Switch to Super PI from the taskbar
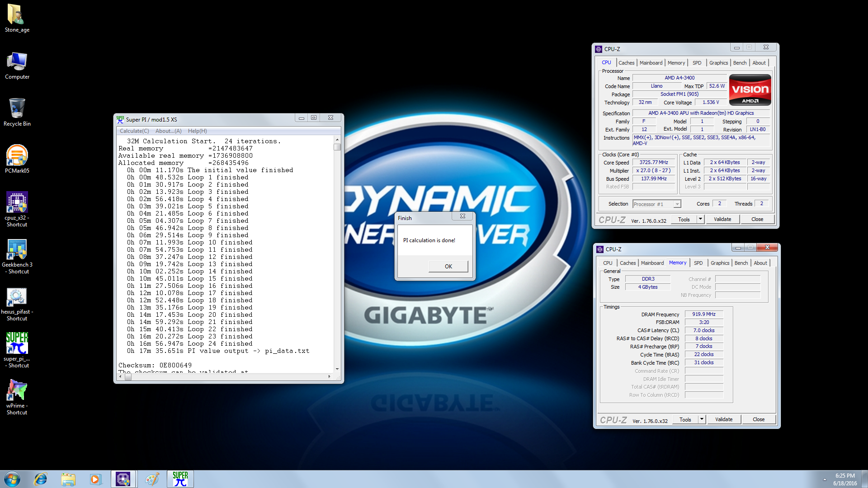 point(180,479)
